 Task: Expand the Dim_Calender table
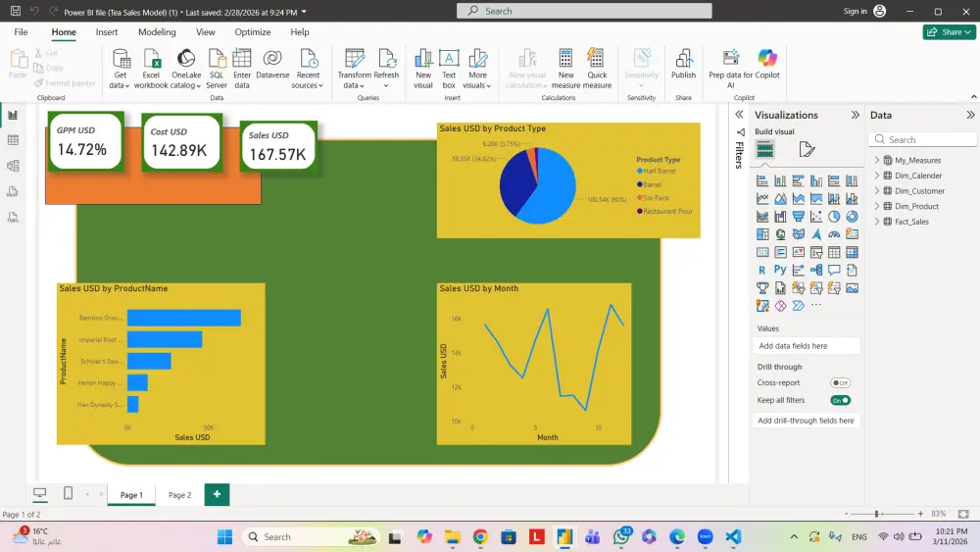[x=876, y=176]
